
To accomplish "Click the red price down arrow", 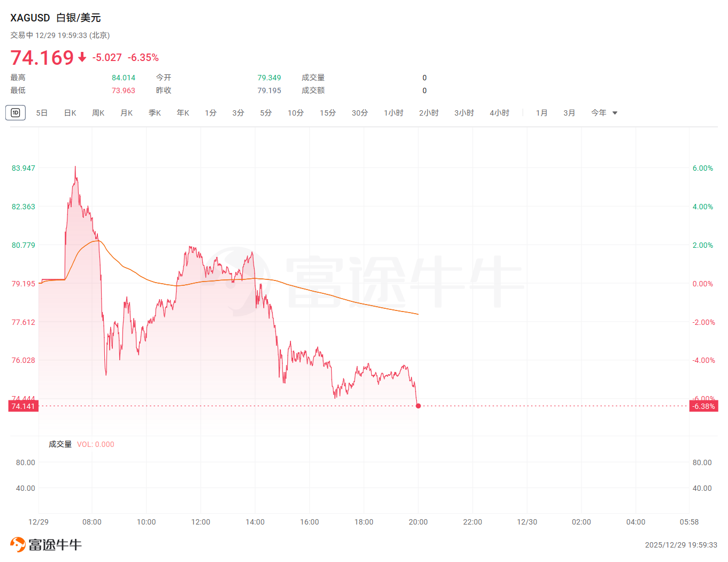I will point(82,57).
